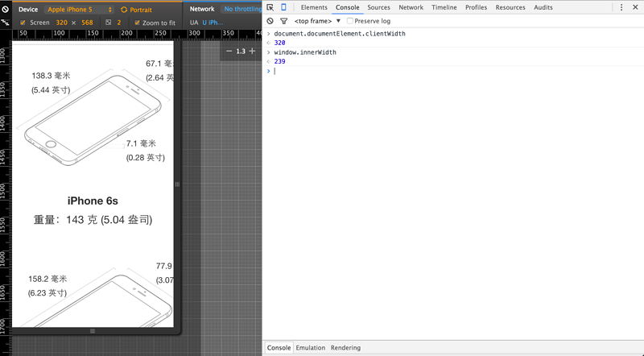644x356 pixels.
Task: Enable the Preserve log checkbox
Action: coord(350,21)
